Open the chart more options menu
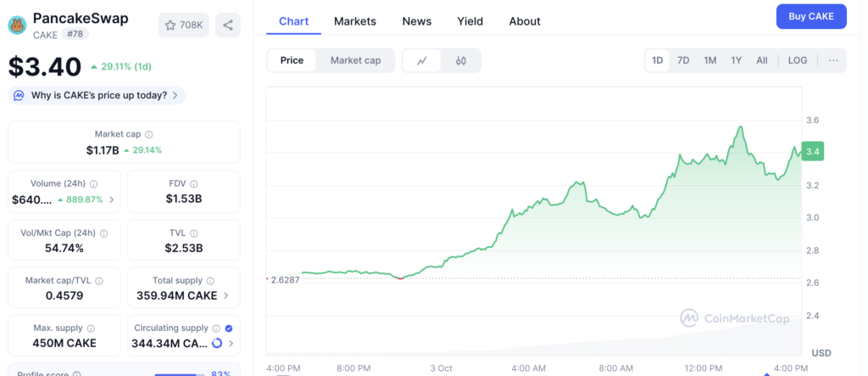The height and width of the screenshot is (376, 868). click(x=832, y=60)
